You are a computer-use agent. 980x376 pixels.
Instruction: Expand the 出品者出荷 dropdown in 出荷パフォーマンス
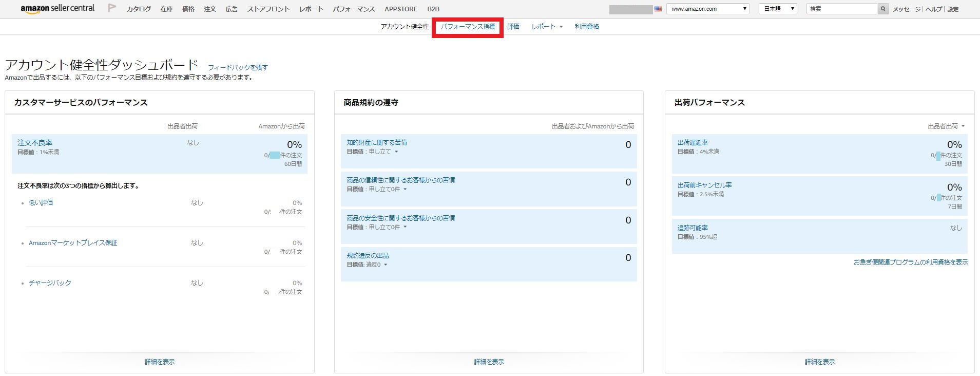pyautogui.click(x=963, y=126)
